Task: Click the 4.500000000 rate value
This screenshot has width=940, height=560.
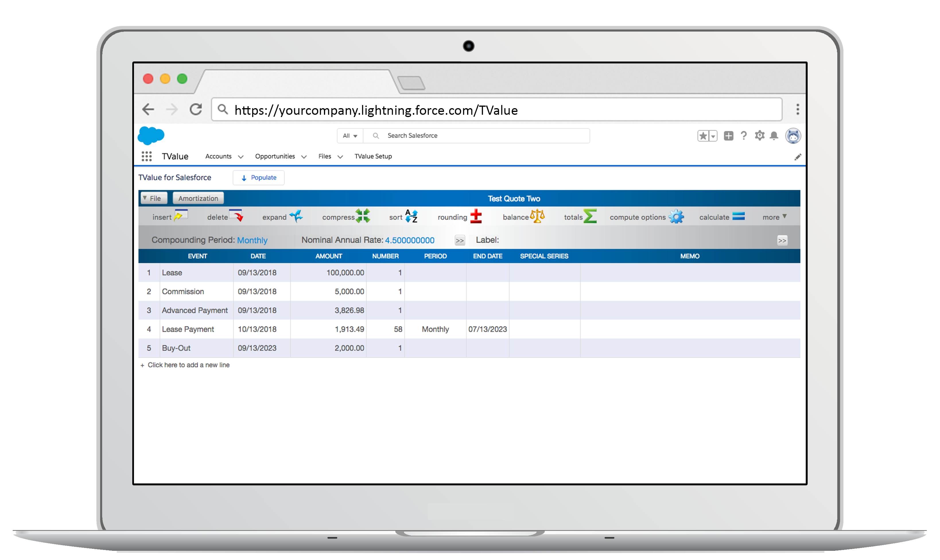Action: [x=409, y=240]
